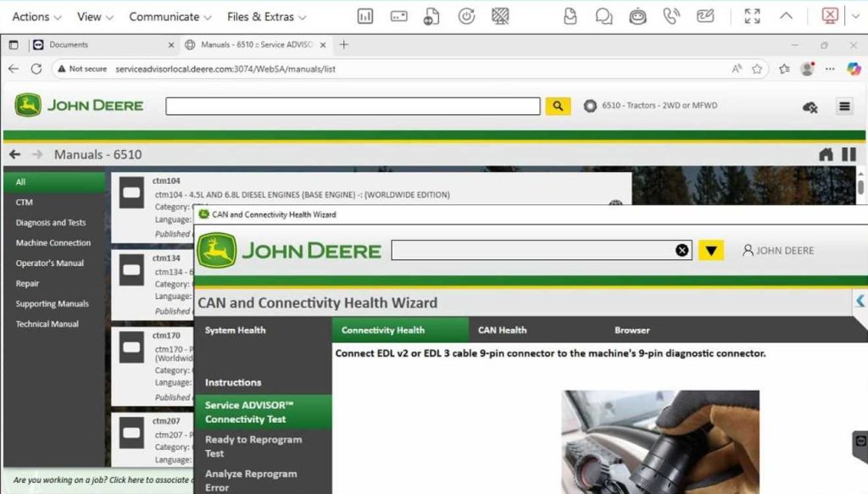The height and width of the screenshot is (494, 868).
Task: Click the pause columns icon beside home
Action: pos(849,154)
